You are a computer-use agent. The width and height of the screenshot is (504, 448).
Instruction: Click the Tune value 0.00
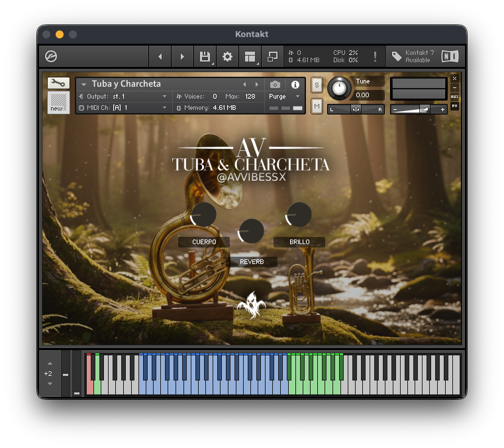362,95
